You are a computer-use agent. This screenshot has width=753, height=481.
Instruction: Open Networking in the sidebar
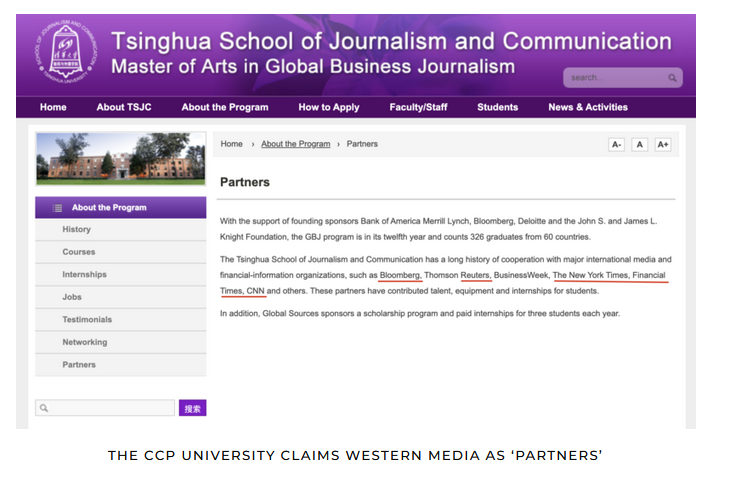121,342
